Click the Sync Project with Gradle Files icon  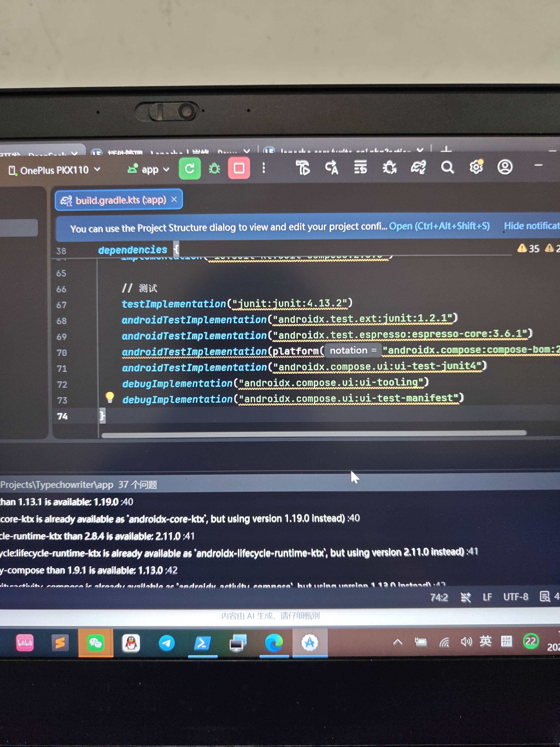tap(418, 167)
